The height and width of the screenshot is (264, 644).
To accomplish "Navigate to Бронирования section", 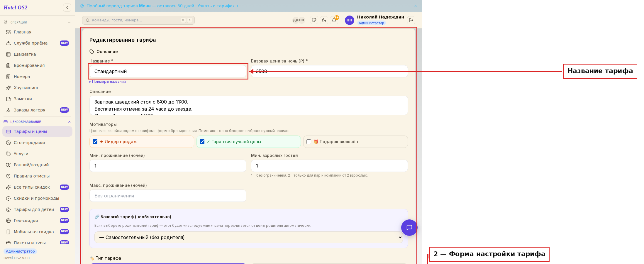I will 37,65.
